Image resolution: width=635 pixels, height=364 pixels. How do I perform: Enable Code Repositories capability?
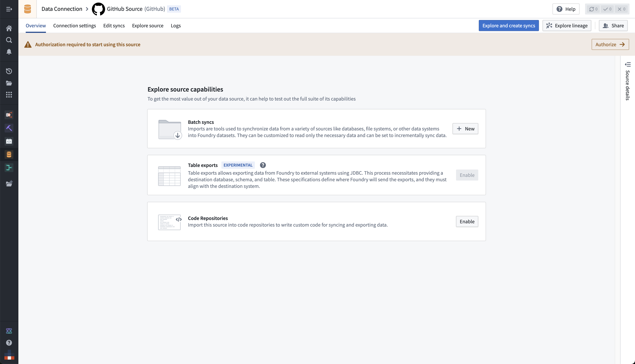(x=467, y=221)
